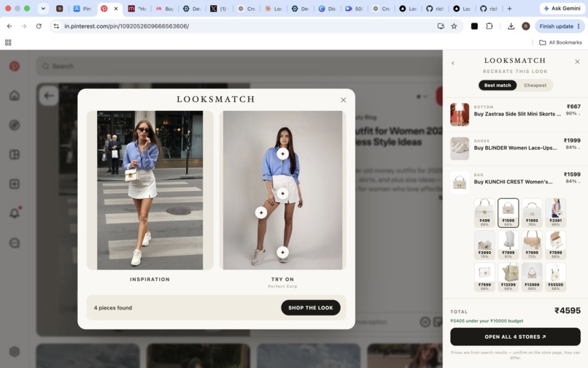Open KUNCHI CREST Women's bag listing
588x368 pixels.
(513, 182)
